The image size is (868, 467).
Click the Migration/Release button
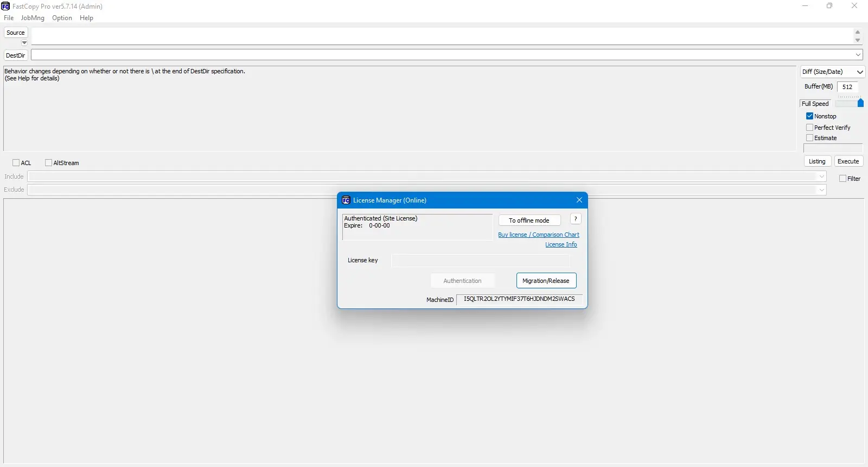546,281
